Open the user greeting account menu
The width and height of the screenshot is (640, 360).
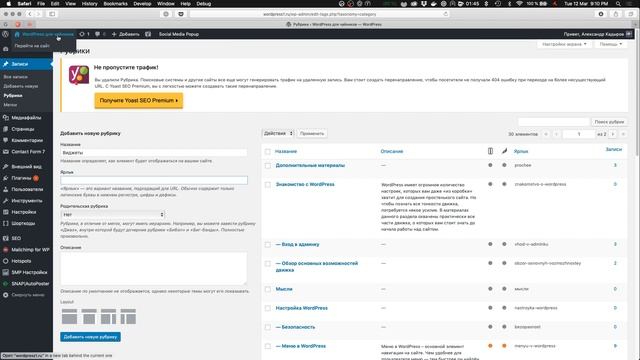[597, 34]
